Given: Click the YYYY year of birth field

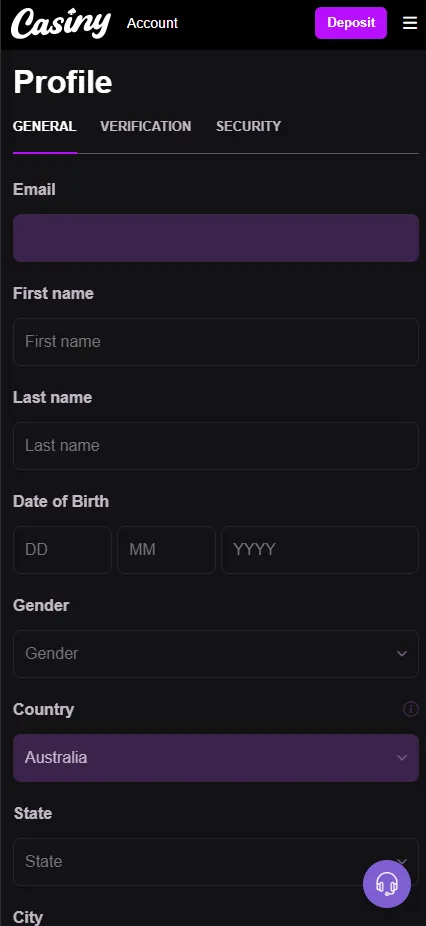Looking at the screenshot, I should pos(320,550).
